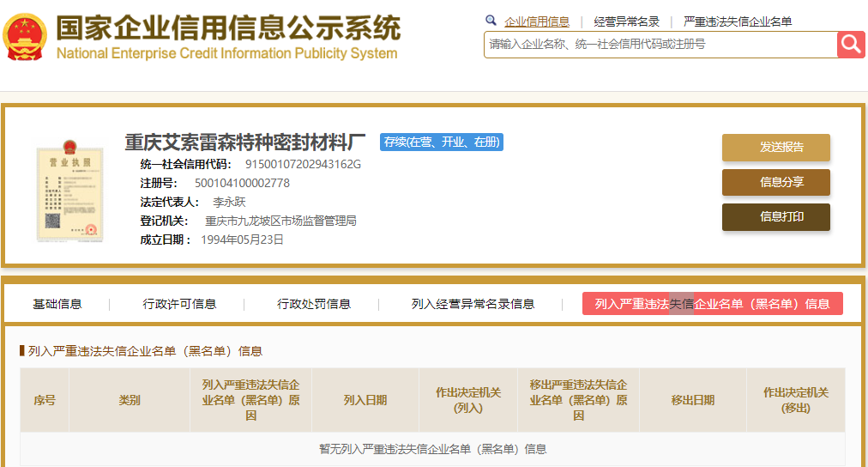Click establishment date 1994年05月23日
This screenshot has width=868, height=467.
(x=242, y=240)
